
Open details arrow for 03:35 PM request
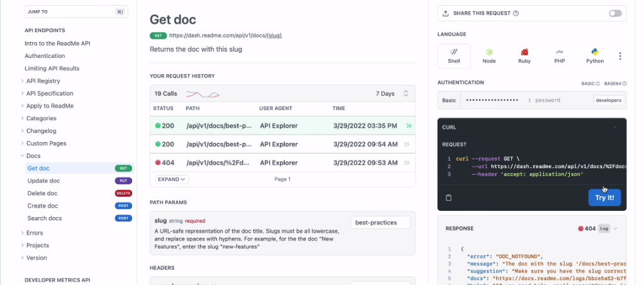(408, 126)
